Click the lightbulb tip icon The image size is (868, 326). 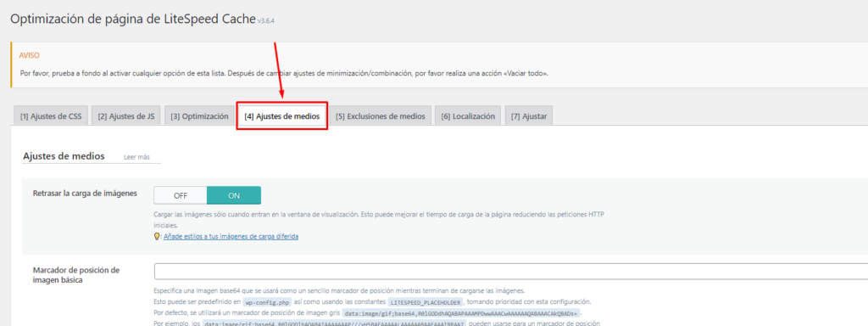coord(157,236)
